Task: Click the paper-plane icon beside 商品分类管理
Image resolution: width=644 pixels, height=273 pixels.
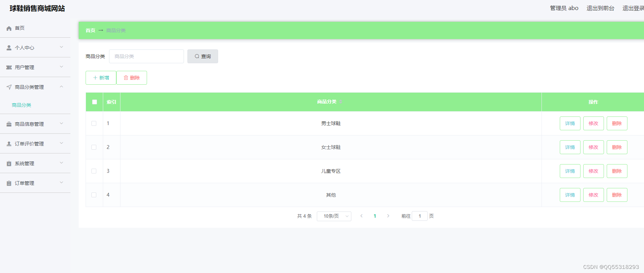Action: pyautogui.click(x=9, y=87)
